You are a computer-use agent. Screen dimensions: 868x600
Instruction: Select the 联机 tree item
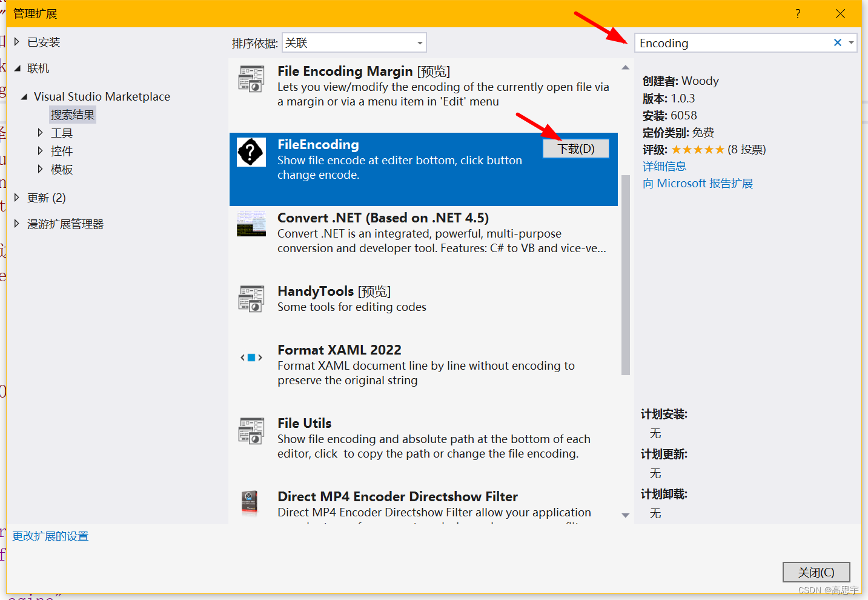click(x=38, y=68)
